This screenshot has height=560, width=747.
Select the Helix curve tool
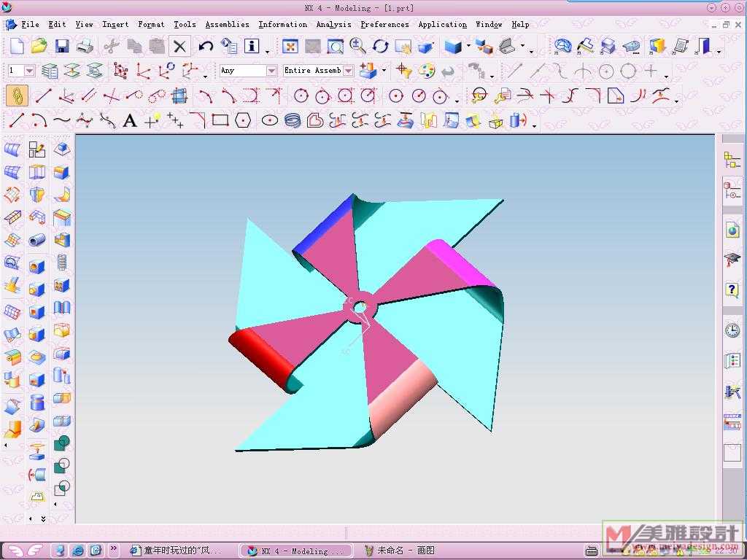pos(293,120)
